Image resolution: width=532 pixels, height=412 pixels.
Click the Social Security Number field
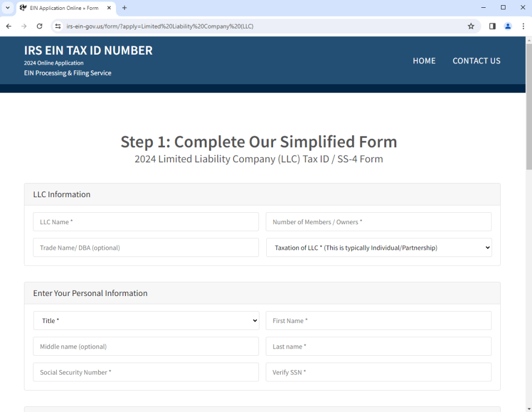(146, 372)
